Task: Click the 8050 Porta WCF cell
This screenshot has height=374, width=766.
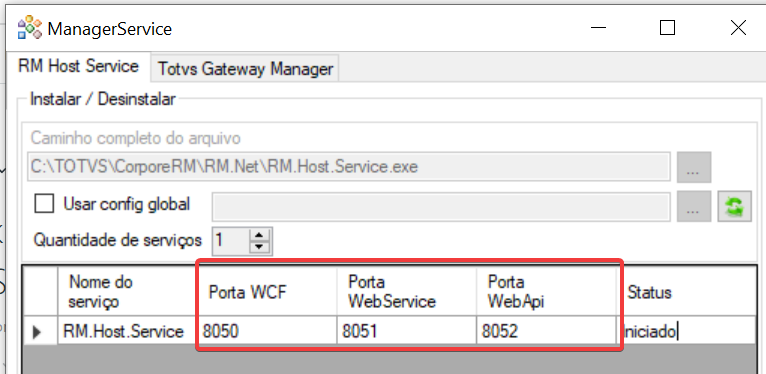Action: [x=267, y=331]
